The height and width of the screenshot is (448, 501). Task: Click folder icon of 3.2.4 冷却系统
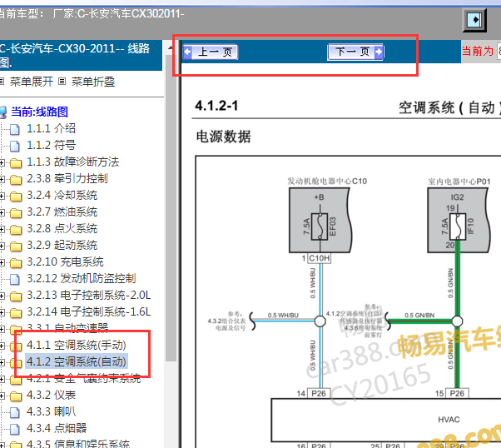pos(16,196)
